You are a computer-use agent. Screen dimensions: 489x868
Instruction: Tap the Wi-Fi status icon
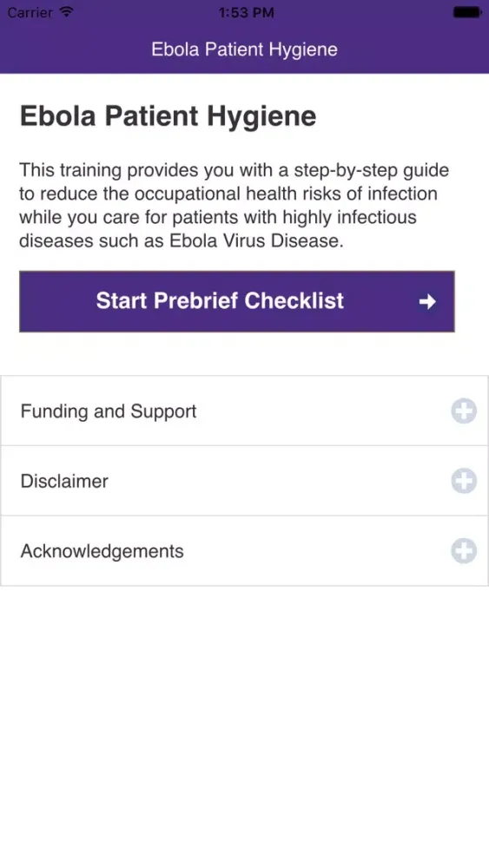click(x=67, y=11)
